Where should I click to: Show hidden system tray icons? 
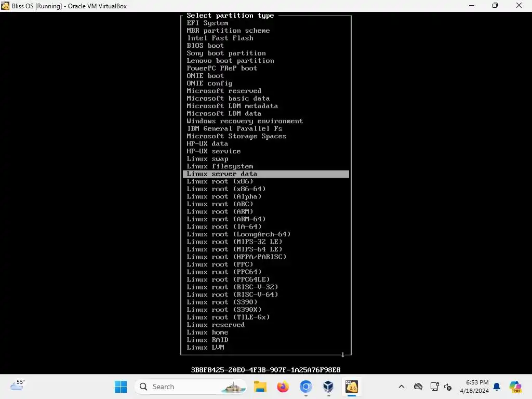[402, 387]
